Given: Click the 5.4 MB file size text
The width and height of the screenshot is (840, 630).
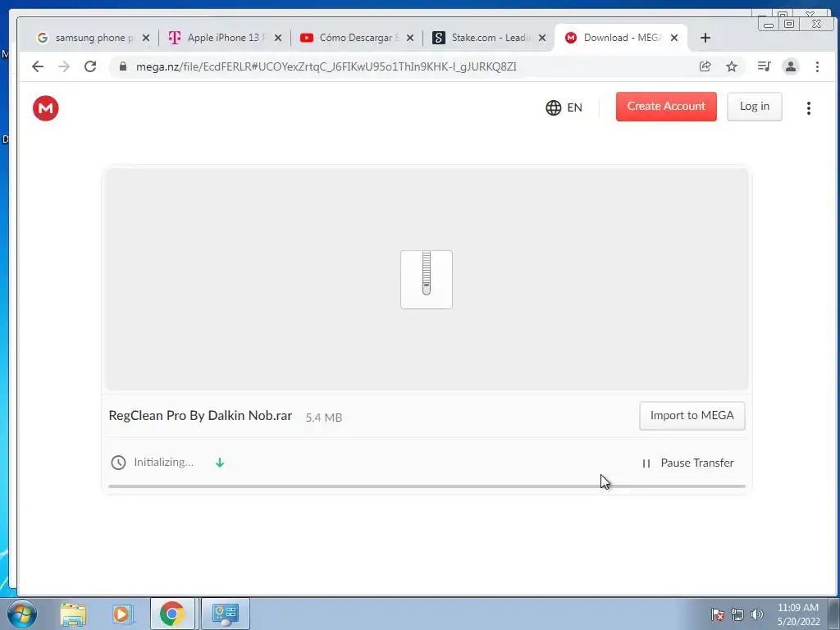Looking at the screenshot, I should 323,418.
